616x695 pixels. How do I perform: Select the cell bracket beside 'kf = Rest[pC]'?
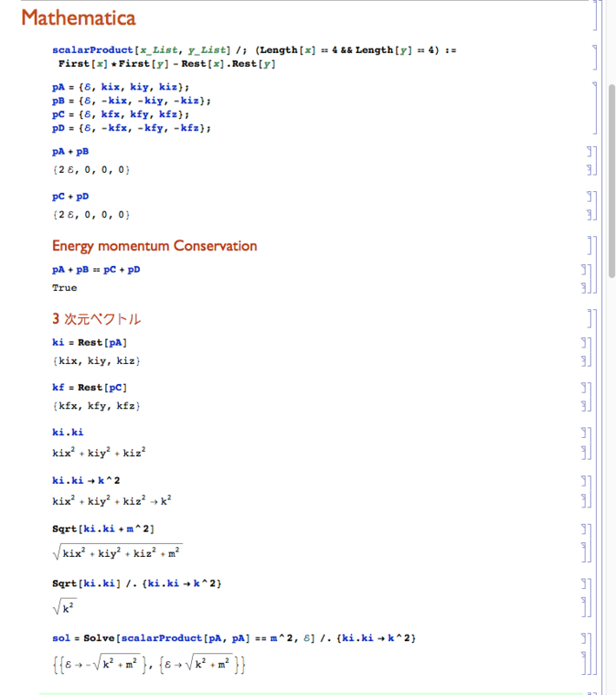[x=585, y=387]
